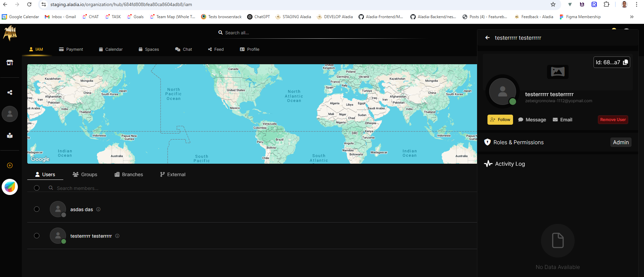Image resolution: width=644 pixels, height=277 pixels.
Task: Follow the user testerrrrr testerrrrr
Action: [x=500, y=120]
